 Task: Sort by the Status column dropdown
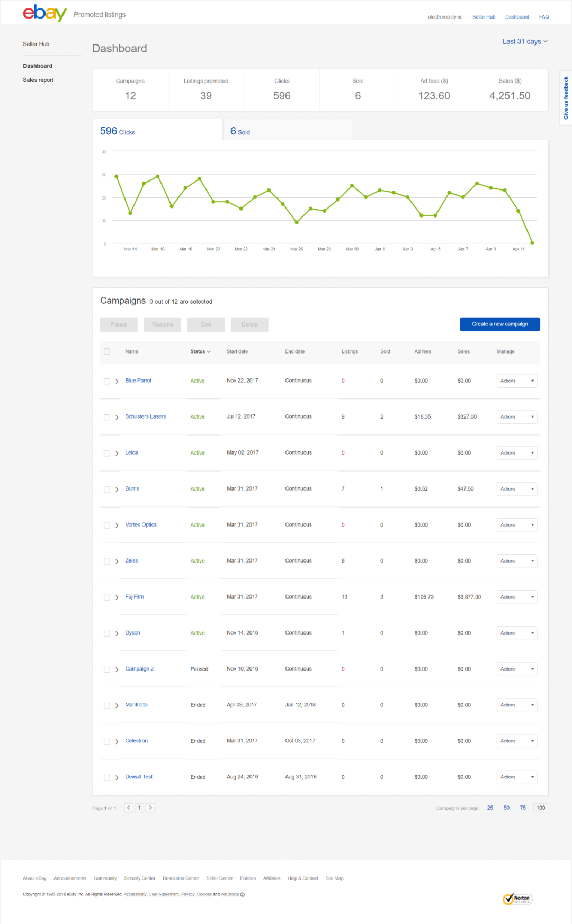pos(200,351)
